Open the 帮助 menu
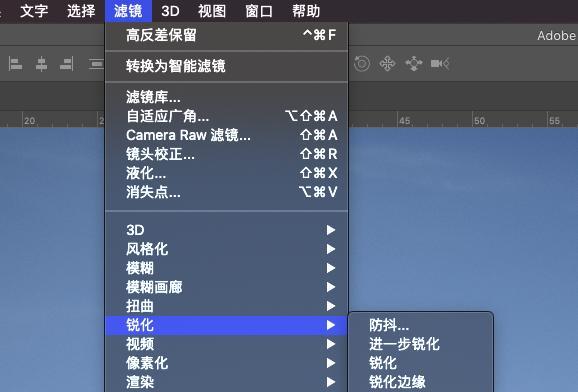 tap(306, 11)
